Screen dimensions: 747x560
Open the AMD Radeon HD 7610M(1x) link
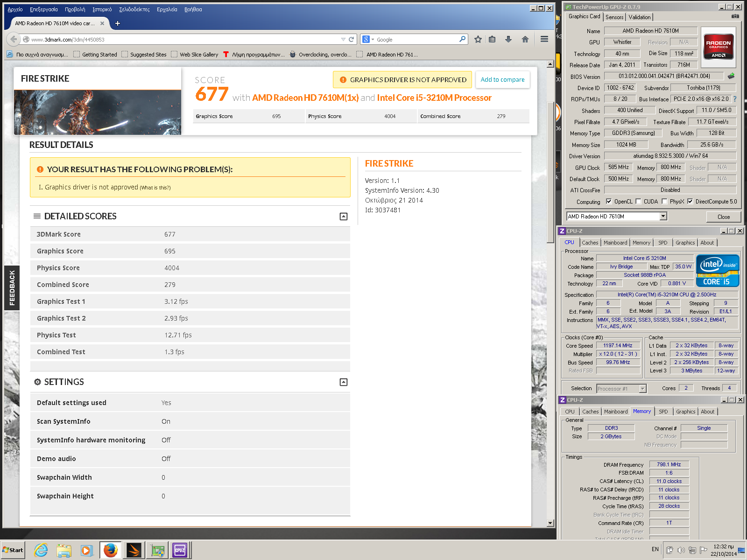pos(305,98)
